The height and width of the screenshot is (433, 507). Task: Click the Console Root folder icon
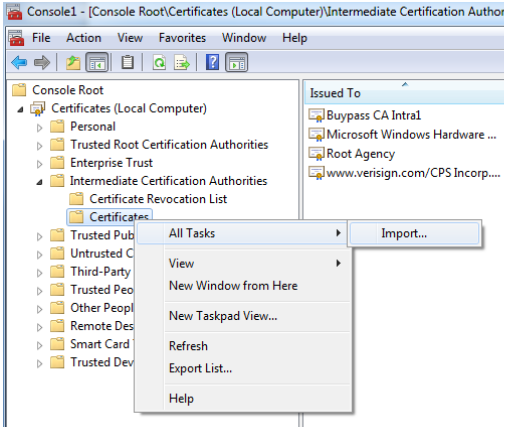click(19, 90)
